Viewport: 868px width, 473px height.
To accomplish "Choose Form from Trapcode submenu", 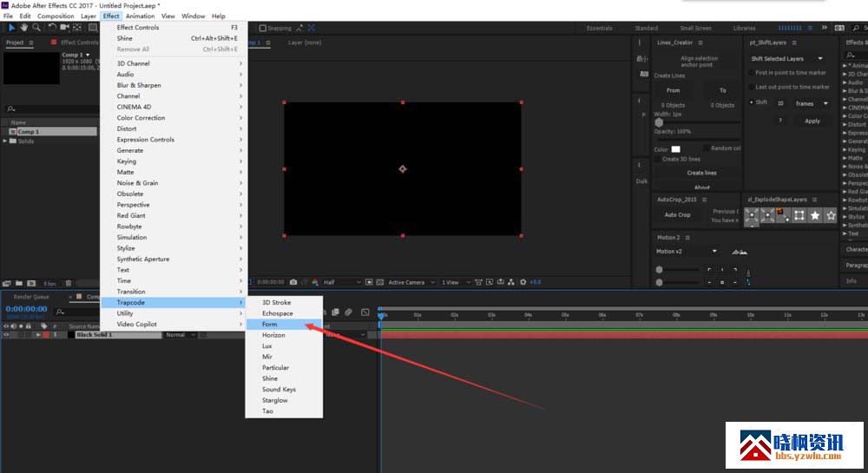I will click(x=284, y=325).
